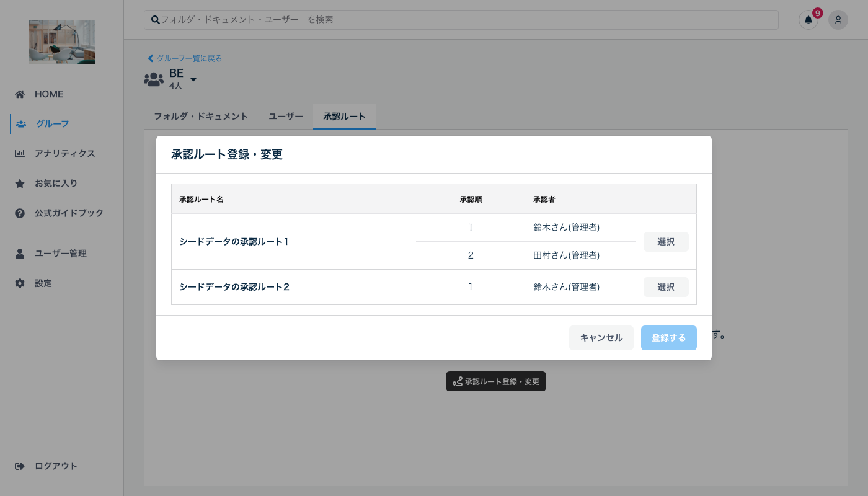This screenshot has width=868, height=496.
Task: Click the HOME house icon in sidebar
Action: tap(20, 94)
